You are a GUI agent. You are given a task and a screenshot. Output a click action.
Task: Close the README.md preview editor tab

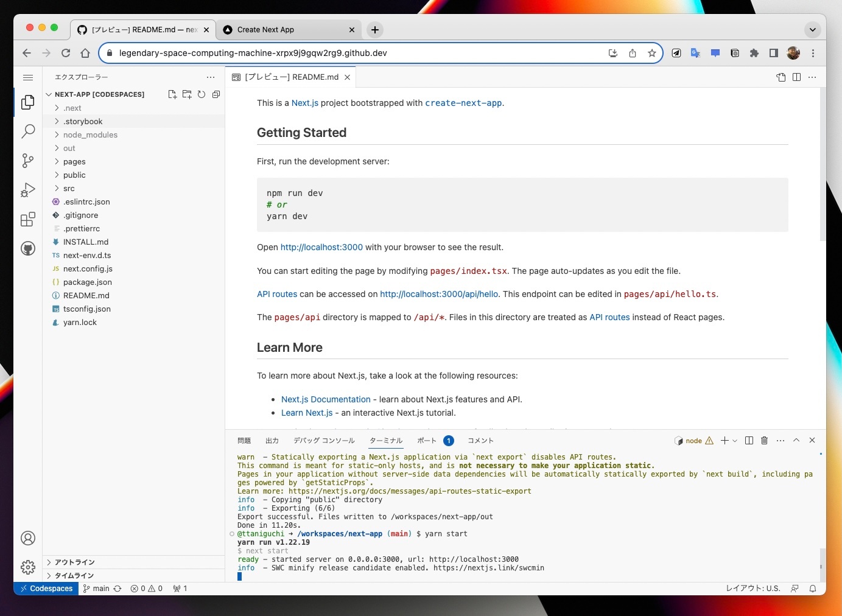pyautogui.click(x=347, y=77)
